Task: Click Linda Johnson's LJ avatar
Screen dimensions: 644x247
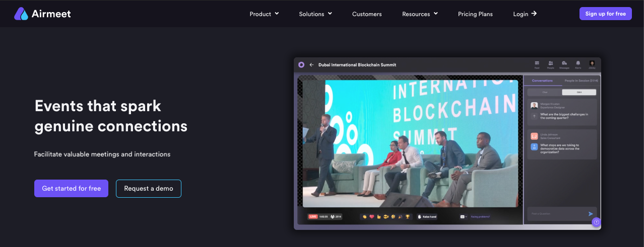Action: click(x=534, y=136)
